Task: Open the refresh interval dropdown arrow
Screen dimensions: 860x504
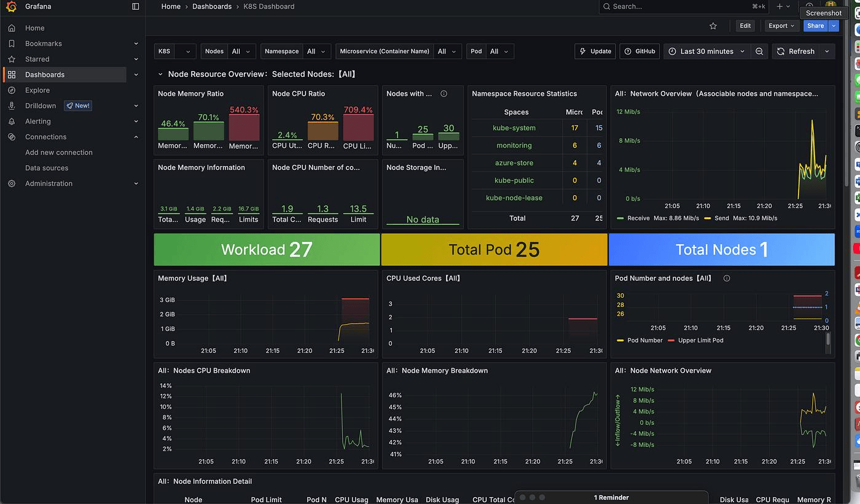Action: (827, 52)
